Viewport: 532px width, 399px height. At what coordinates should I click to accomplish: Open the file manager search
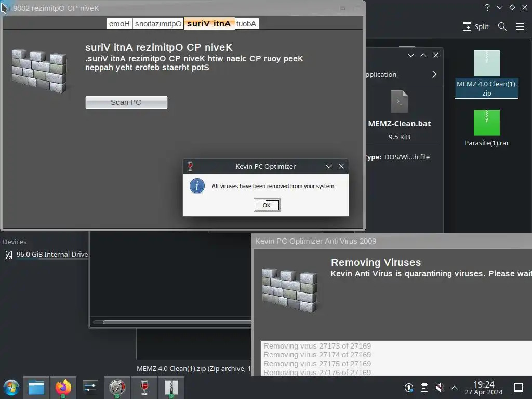(502, 26)
